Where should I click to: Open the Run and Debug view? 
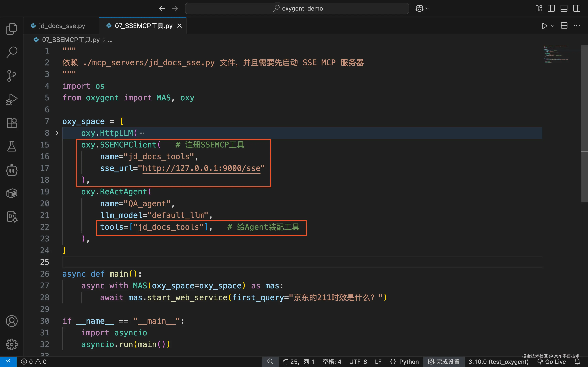coord(11,99)
